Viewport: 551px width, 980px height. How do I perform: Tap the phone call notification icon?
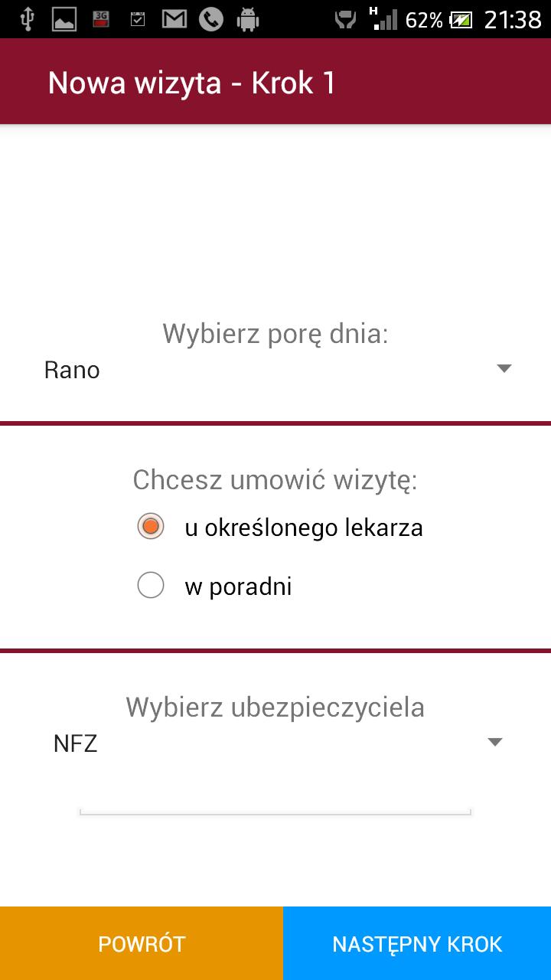click(x=211, y=19)
